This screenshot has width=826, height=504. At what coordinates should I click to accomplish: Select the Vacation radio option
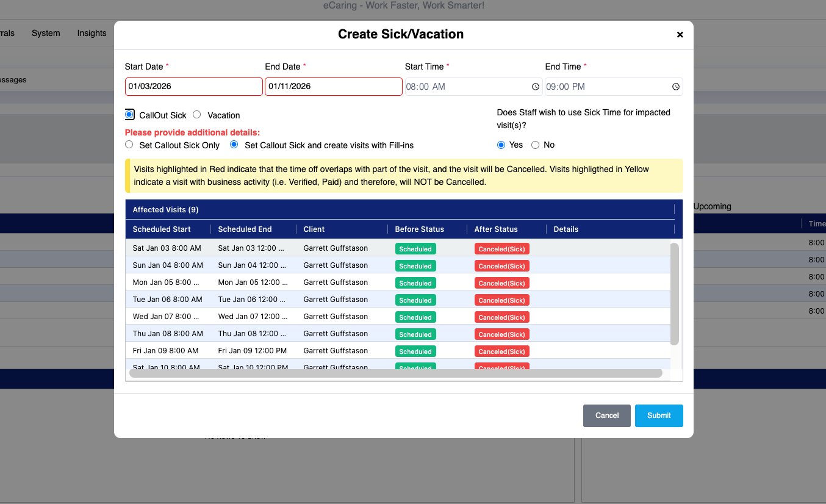[197, 115]
